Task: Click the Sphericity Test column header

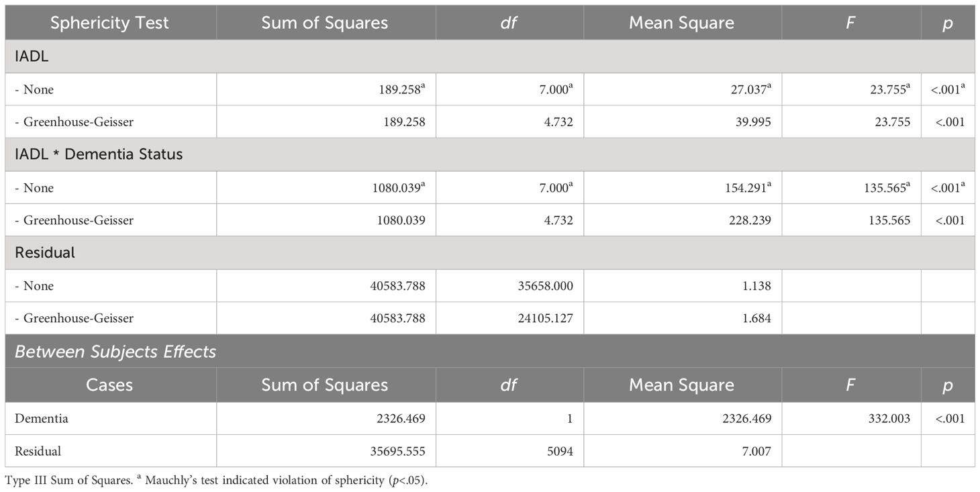Action: (111, 23)
